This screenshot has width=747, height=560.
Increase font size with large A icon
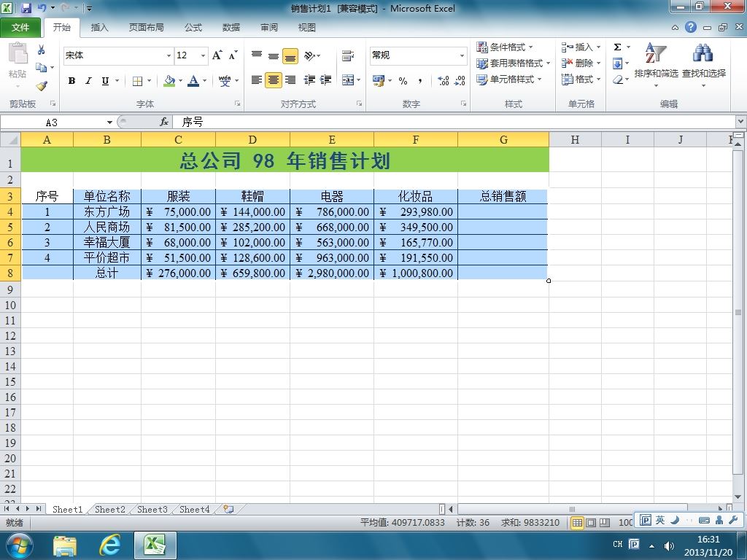click(x=217, y=55)
